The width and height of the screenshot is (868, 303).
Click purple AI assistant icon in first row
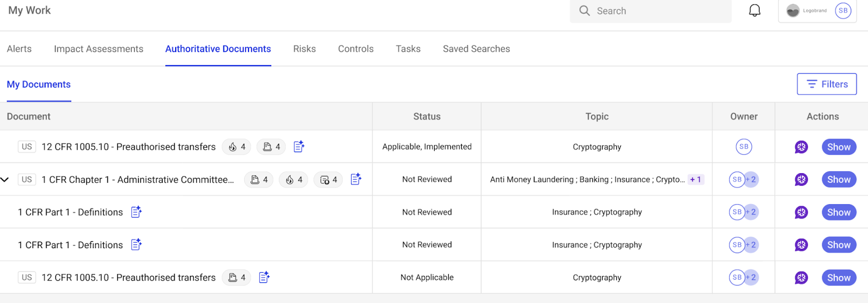(x=801, y=147)
